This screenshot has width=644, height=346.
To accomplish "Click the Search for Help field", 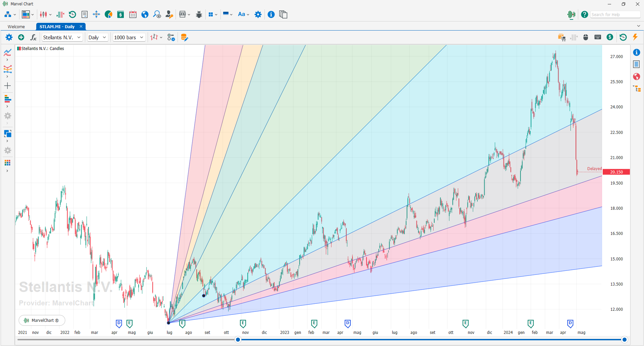I will pyautogui.click(x=615, y=14).
